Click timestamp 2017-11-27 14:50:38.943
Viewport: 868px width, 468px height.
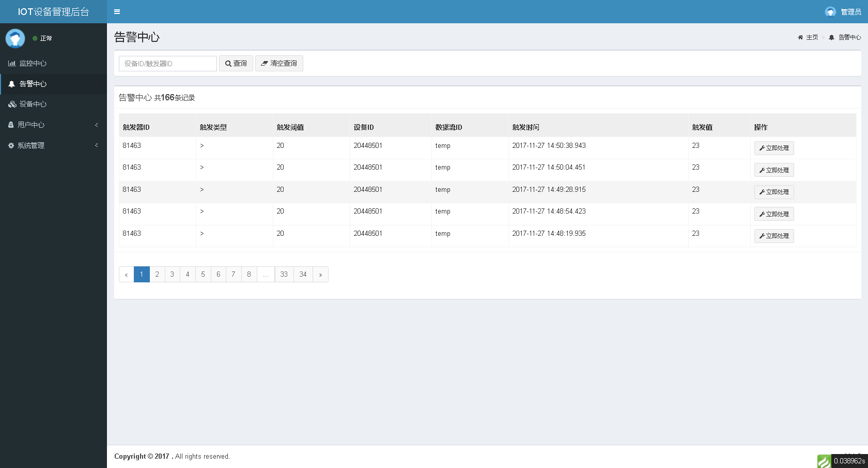click(549, 145)
